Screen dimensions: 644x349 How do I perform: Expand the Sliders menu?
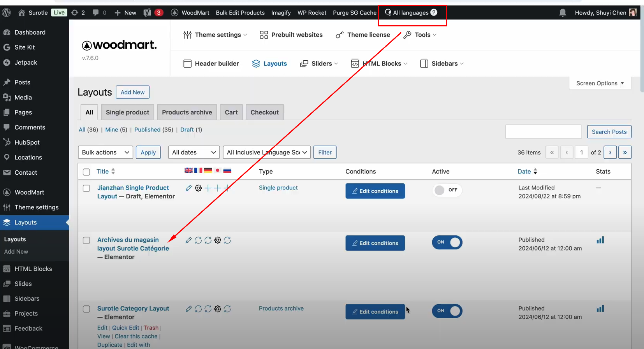(319, 63)
